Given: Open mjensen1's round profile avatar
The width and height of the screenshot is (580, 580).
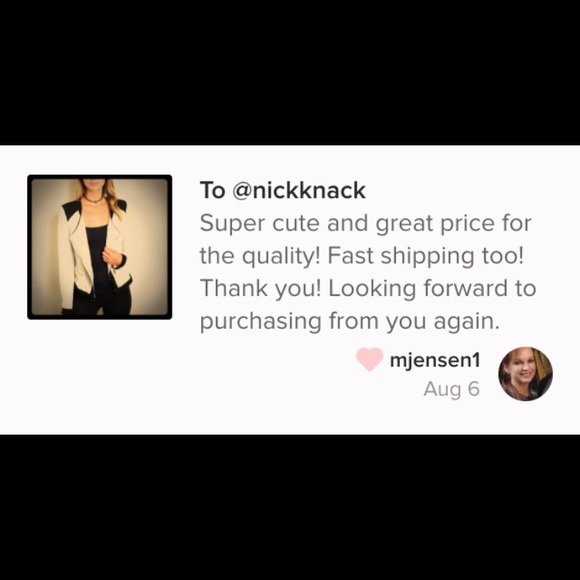Looking at the screenshot, I should 525,374.
